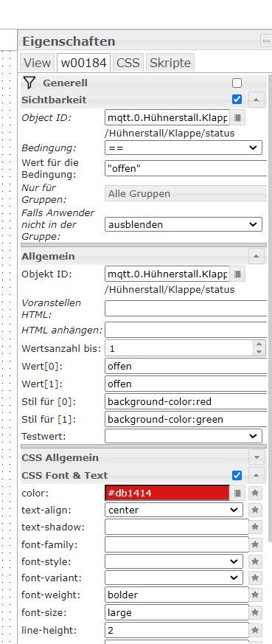Click the Allgemein Objekt ID input field
Image resolution: width=272 pixels, height=644 pixels.
pos(167,274)
